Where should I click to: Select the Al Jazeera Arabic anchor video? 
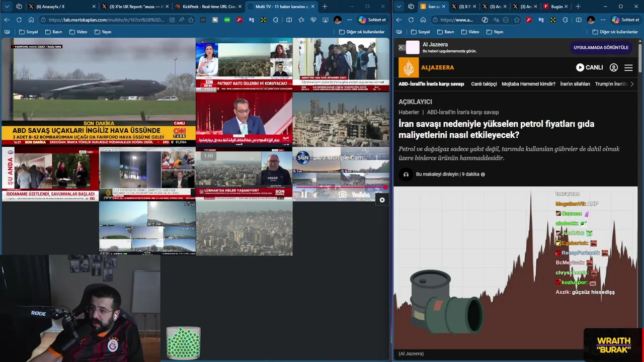pos(244,119)
